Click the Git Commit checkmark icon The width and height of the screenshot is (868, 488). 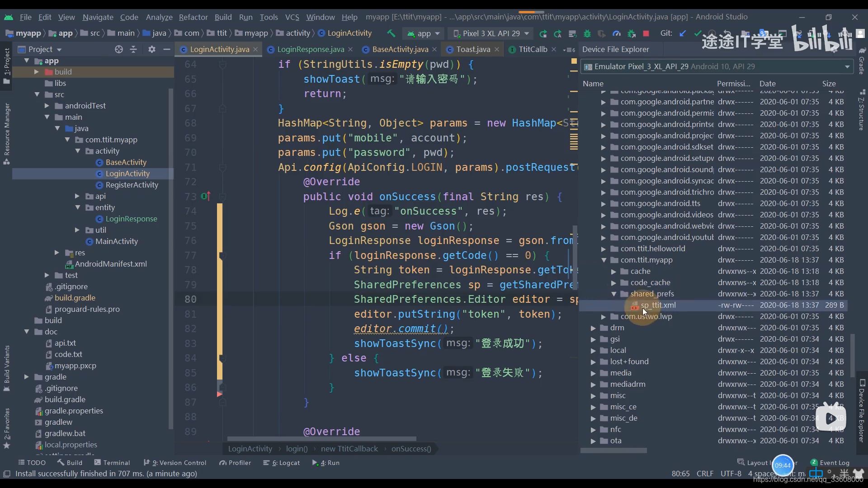click(698, 33)
